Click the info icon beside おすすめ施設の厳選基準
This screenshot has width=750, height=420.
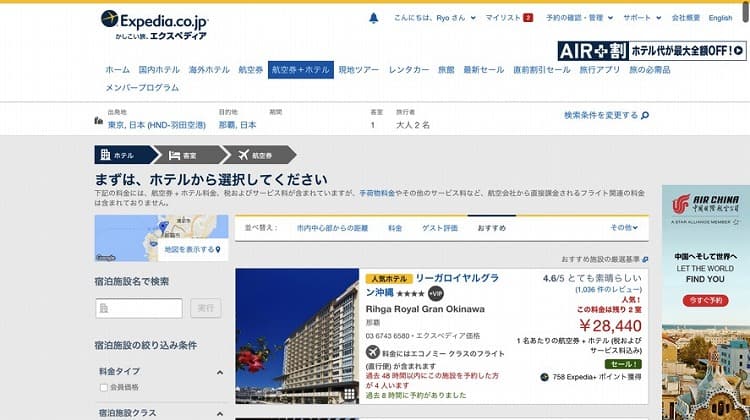[x=645, y=259]
